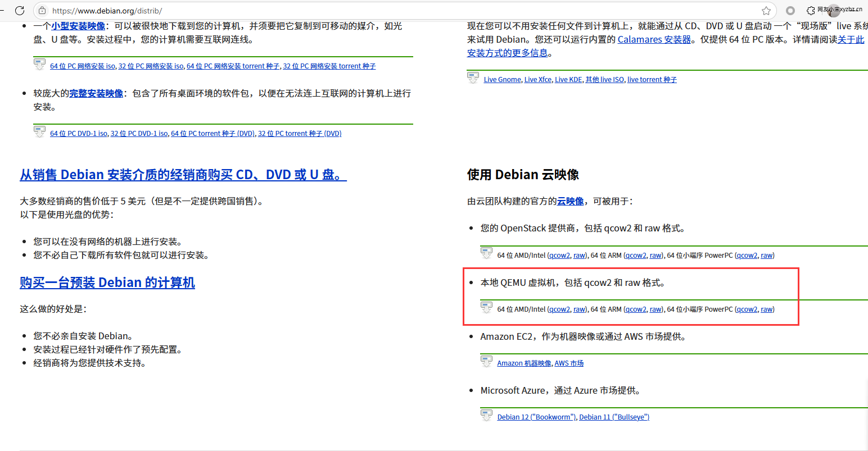The width and height of the screenshot is (868, 451).
Task: Click text Microsoft Azure，通过 Azure 市场提供
Action: (560, 390)
